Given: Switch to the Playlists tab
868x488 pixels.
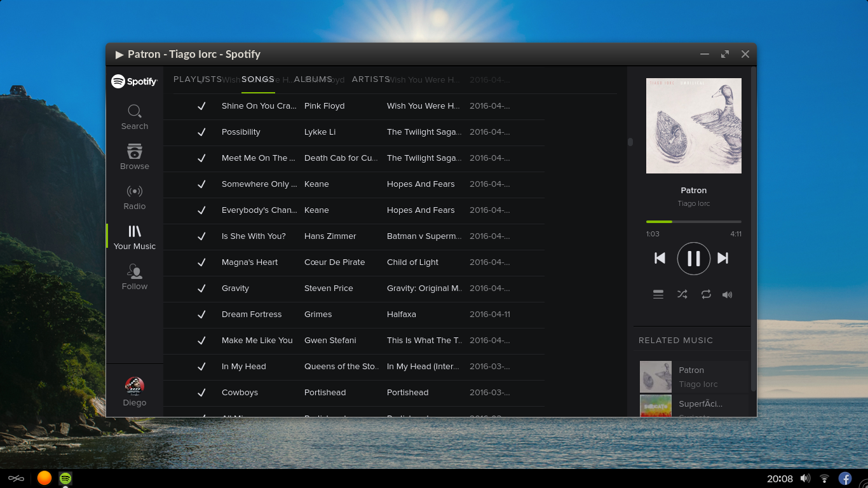Looking at the screenshot, I should click(198, 79).
